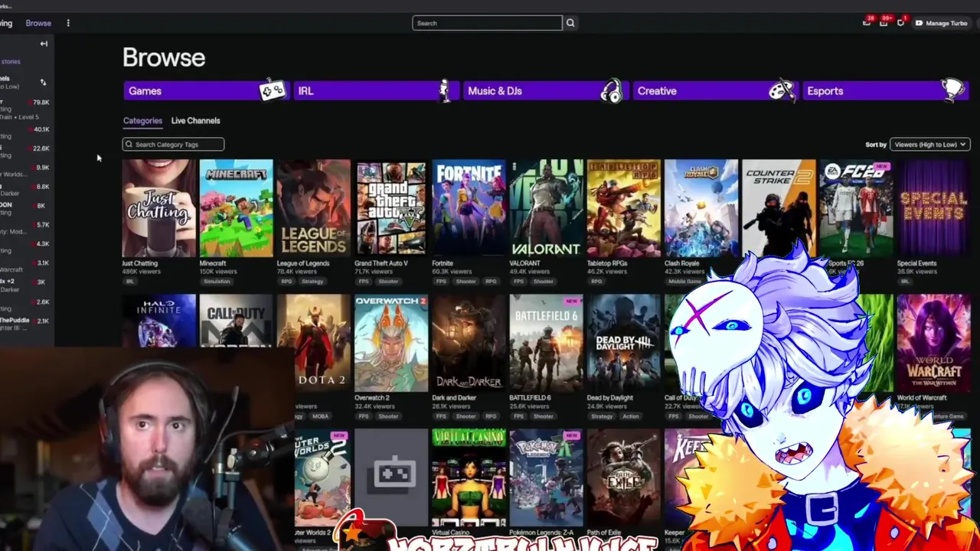The height and width of the screenshot is (551, 980).
Task: Click the paint palette icon on Creative
Action: click(x=781, y=90)
